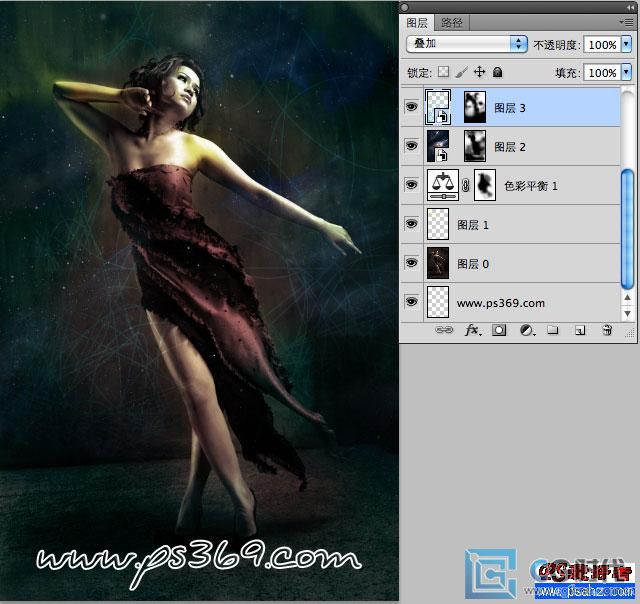
Task: Select the 图层 3 smart object thumbnail
Action: tap(438, 107)
